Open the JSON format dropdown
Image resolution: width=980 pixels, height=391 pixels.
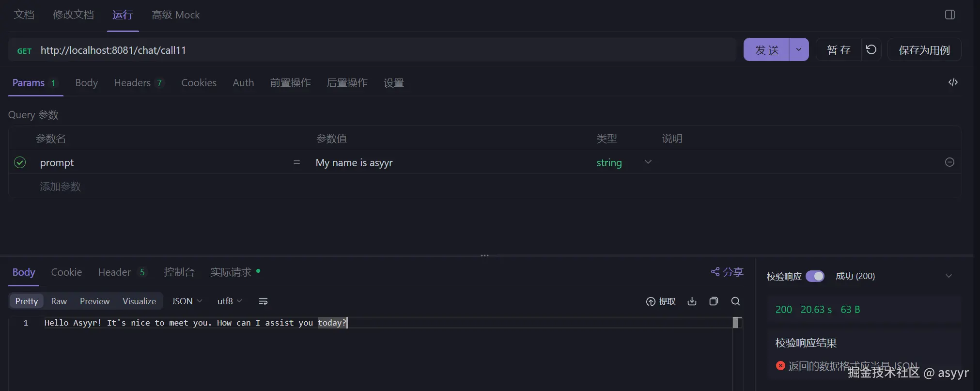coord(187,301)
